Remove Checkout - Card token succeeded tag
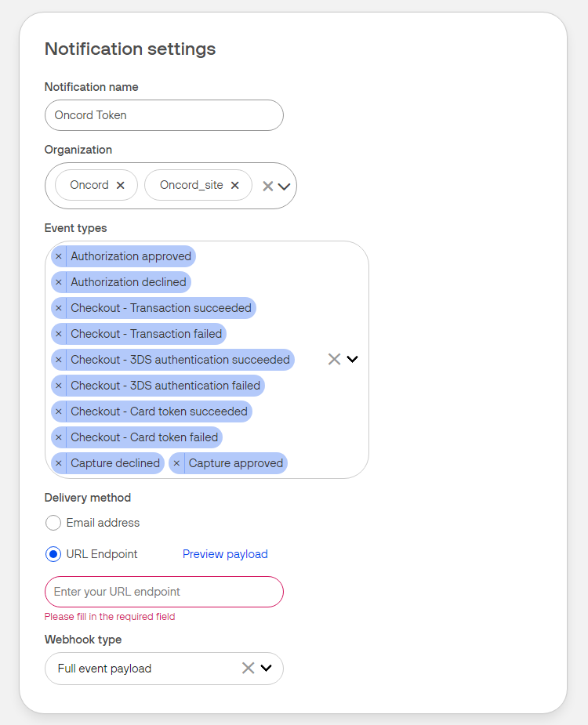 click(x=59, y=411)
